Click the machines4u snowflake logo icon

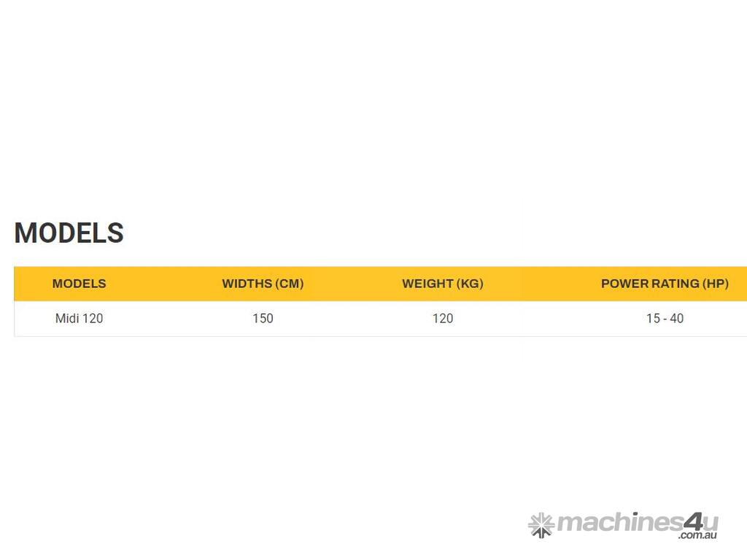[541, 524]
